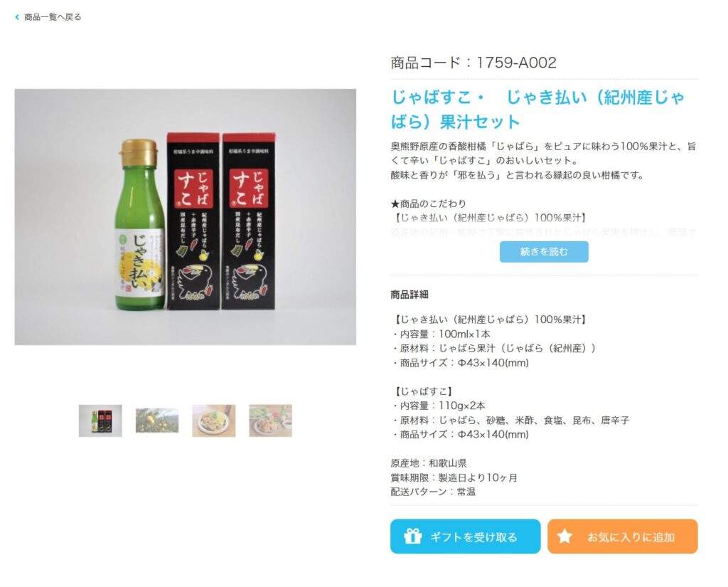Add item with お気に入りに追加 button
Screen dimensions: 728x587
tap(623, 536)
